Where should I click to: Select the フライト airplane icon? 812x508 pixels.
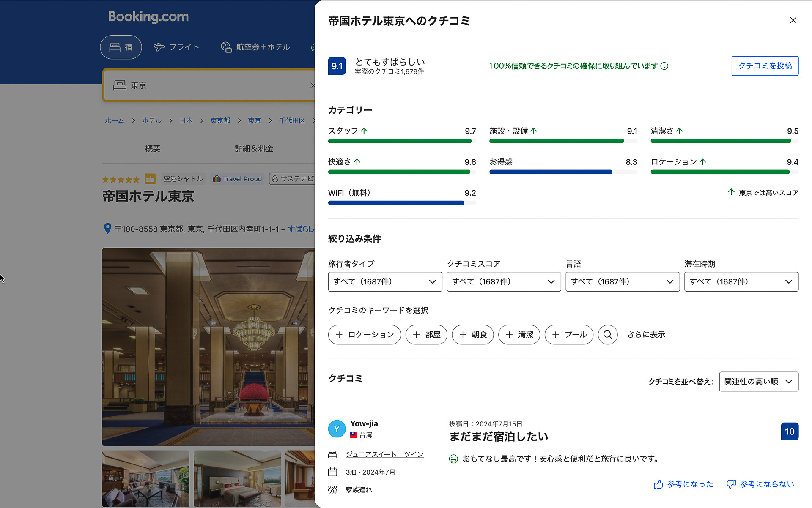[x=159, y=47]
